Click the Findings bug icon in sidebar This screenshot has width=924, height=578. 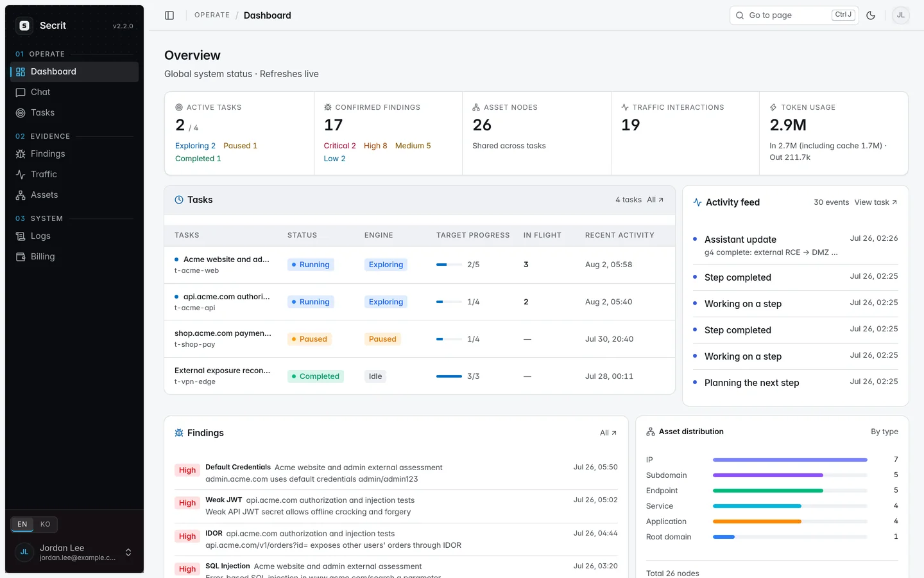[x=21, y=154]
